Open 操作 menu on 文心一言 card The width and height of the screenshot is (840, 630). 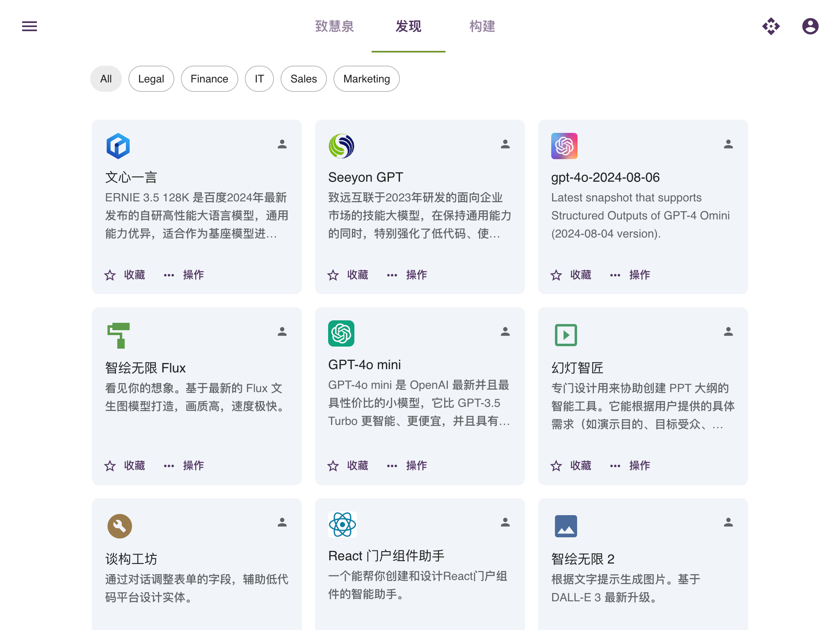(184, 275)
